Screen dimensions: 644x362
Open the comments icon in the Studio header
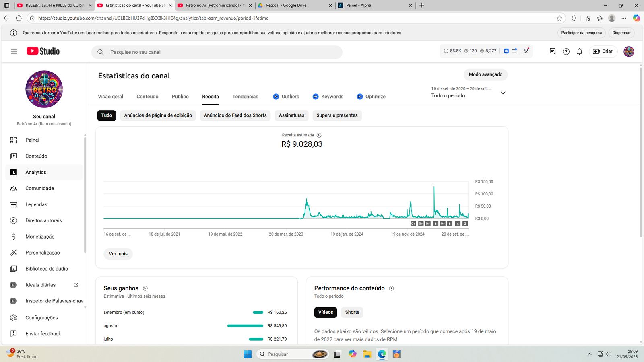553,51
